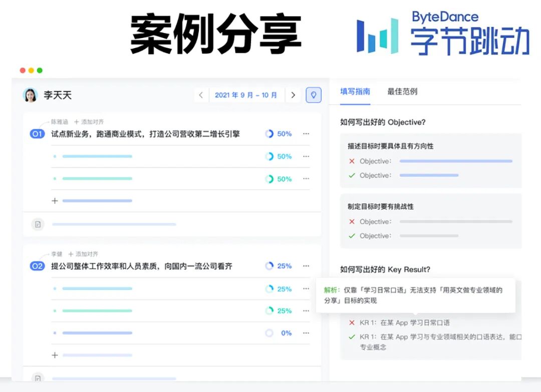Click O1 objective 50% progress indicator
The width and height of the screenshot is (541, 392).
279,134
